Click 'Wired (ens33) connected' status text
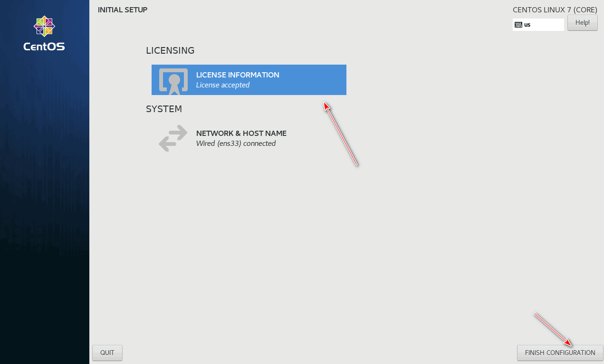The width and height of the screenshot is (604, 364). click(x=236, y=144)
